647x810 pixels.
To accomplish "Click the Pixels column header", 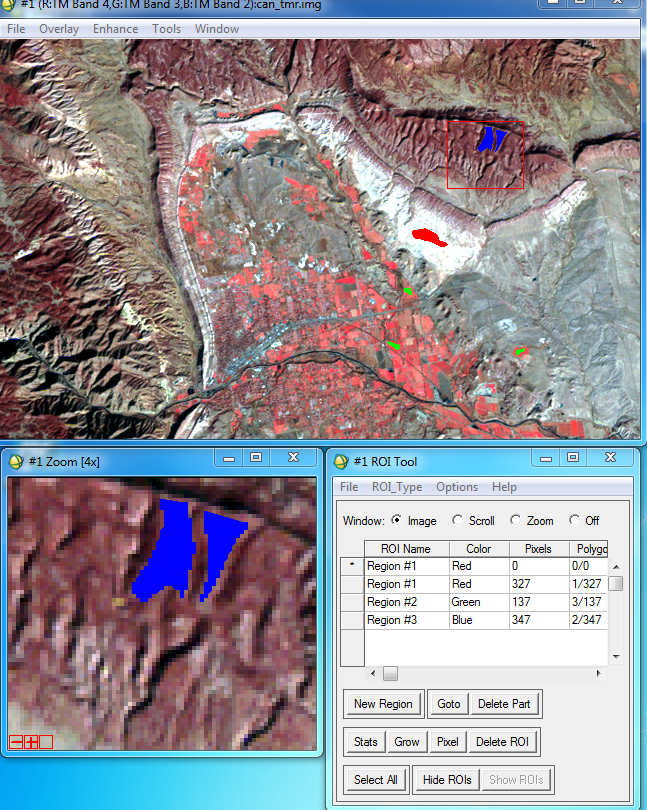I will click(539, 549).
